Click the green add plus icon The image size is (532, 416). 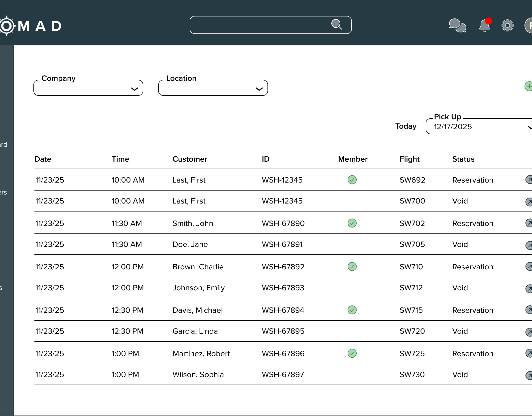click(529, 86)
